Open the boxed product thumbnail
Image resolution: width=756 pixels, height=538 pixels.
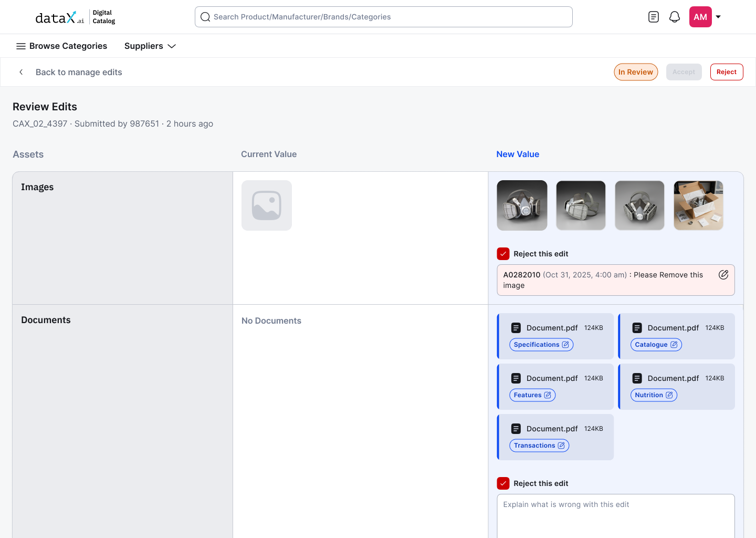698,205
